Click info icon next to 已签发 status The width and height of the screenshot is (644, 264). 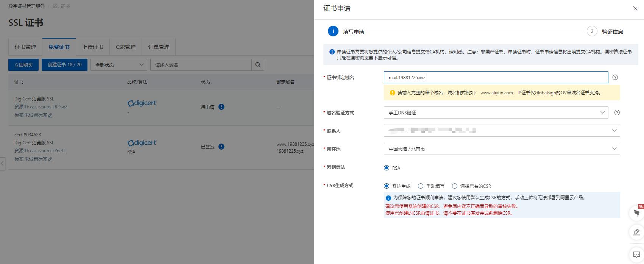[221, 147]
